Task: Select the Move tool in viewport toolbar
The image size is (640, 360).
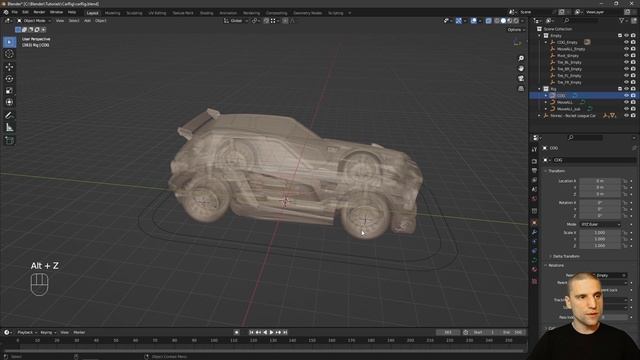Action: (9, 67)
